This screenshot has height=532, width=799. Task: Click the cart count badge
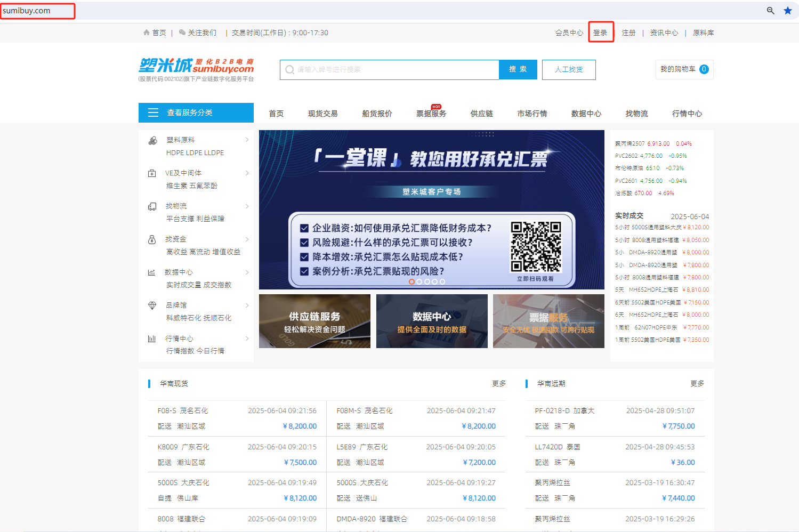point(704,69)
